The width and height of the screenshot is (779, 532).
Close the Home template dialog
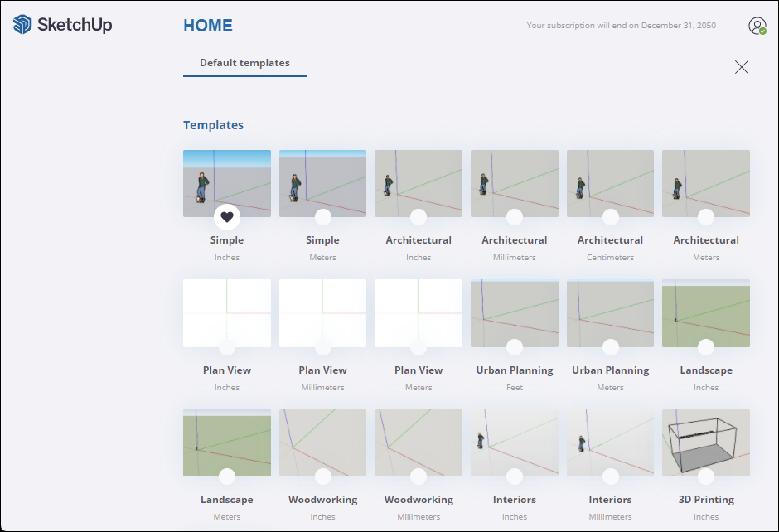click(x=741, y=67)
